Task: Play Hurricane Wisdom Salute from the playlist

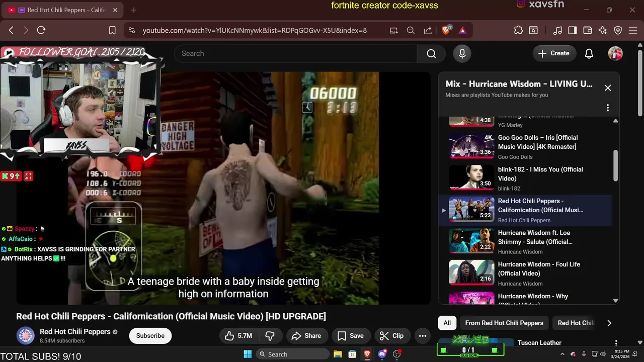Action: click(x=525, y=242)
